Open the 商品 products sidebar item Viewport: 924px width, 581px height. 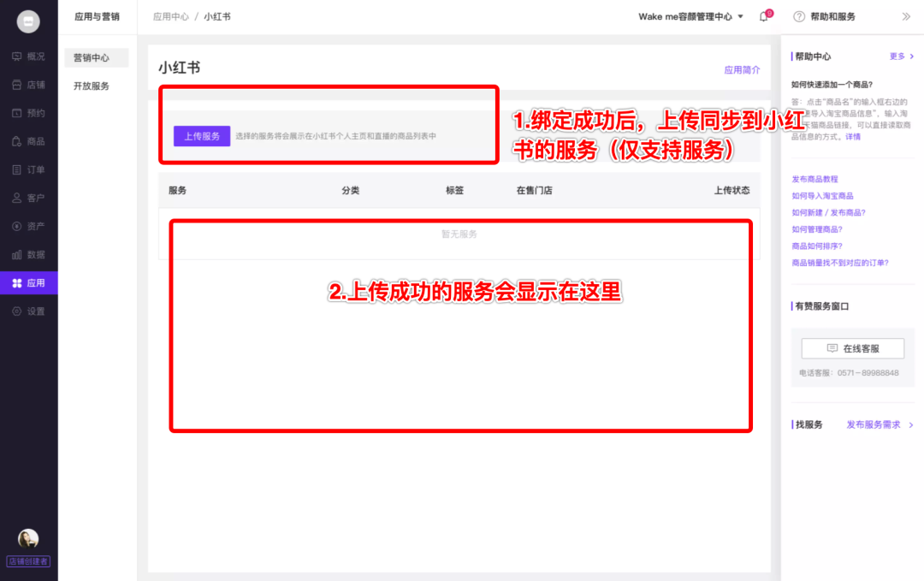coord(28,141)
